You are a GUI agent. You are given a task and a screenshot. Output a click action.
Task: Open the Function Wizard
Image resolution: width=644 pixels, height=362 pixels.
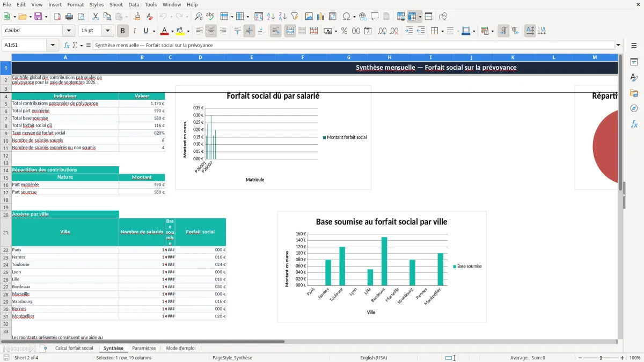coord(67,45)
